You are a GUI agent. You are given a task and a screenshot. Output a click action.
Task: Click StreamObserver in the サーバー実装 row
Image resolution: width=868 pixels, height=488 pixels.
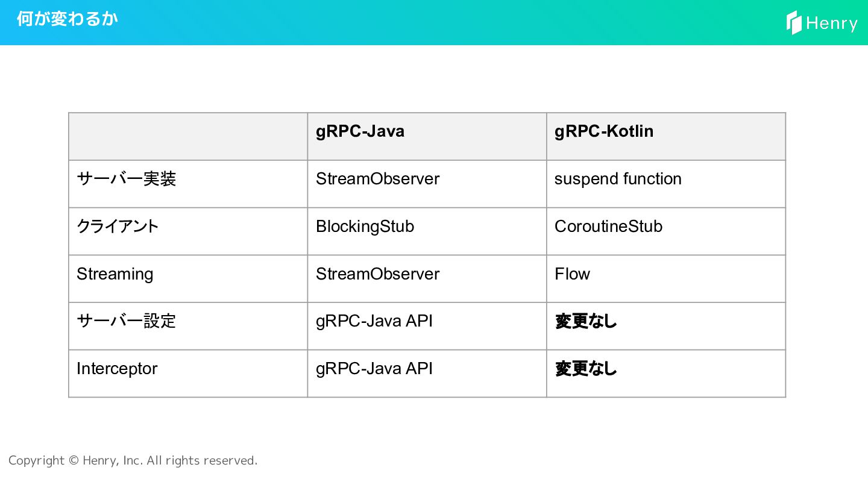click(x=377, y=179)
